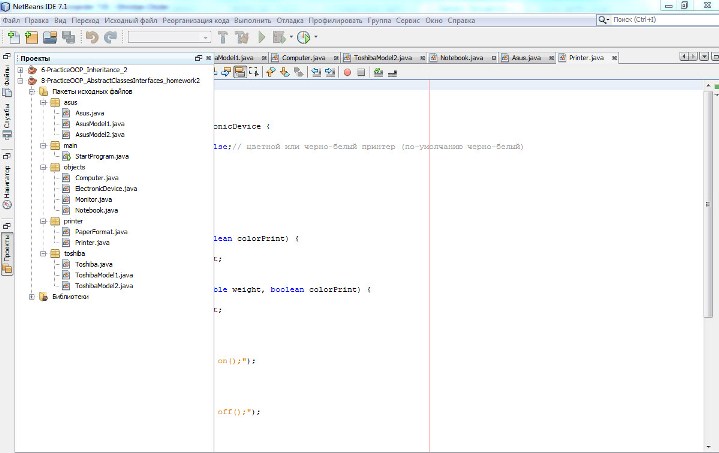
Task: Run the project with the green play icon
Action: pyautogui.click(x=262, y=37)
